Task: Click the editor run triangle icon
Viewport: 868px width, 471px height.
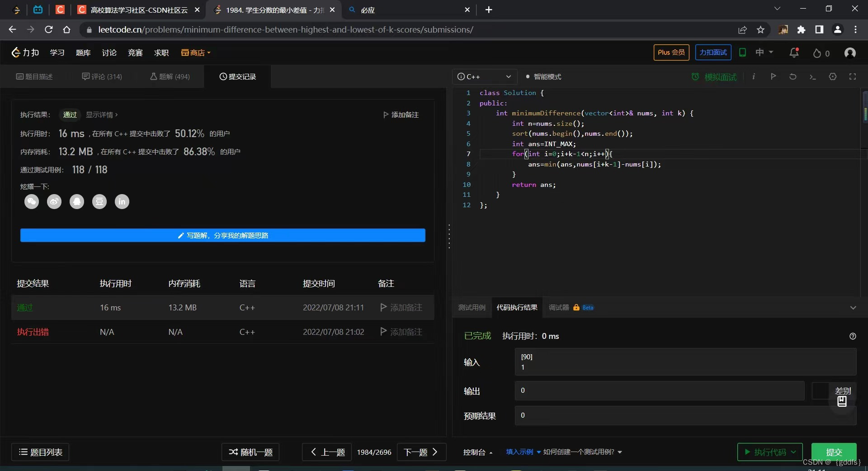Action: click(773, 76)
